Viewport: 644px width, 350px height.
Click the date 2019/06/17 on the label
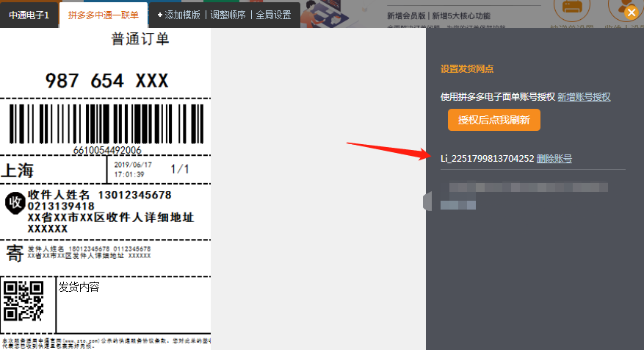click(x=133, y=165)
